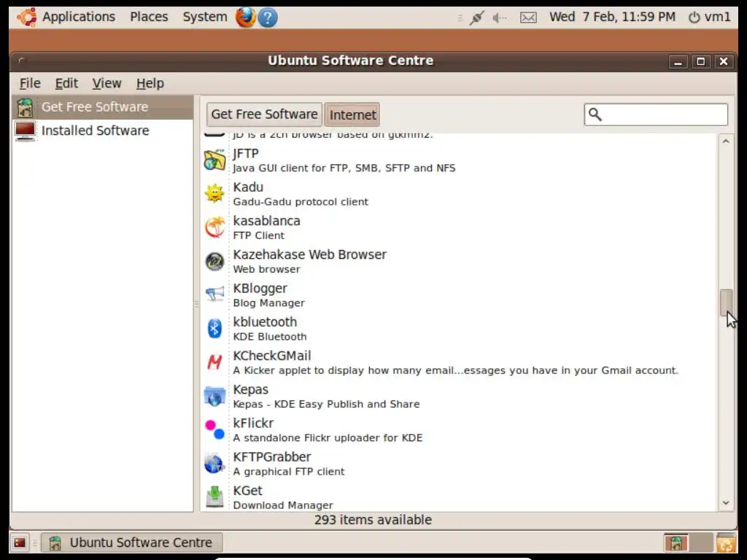Select Installed Software in sidebar
The image size is (747, 560).
[x=102, y=131]
